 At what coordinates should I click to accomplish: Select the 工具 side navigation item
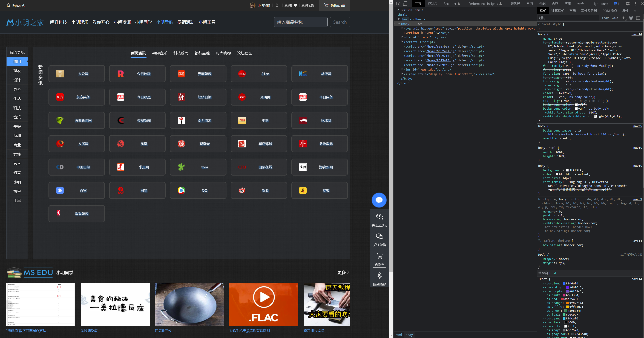(x=17, y=201)
